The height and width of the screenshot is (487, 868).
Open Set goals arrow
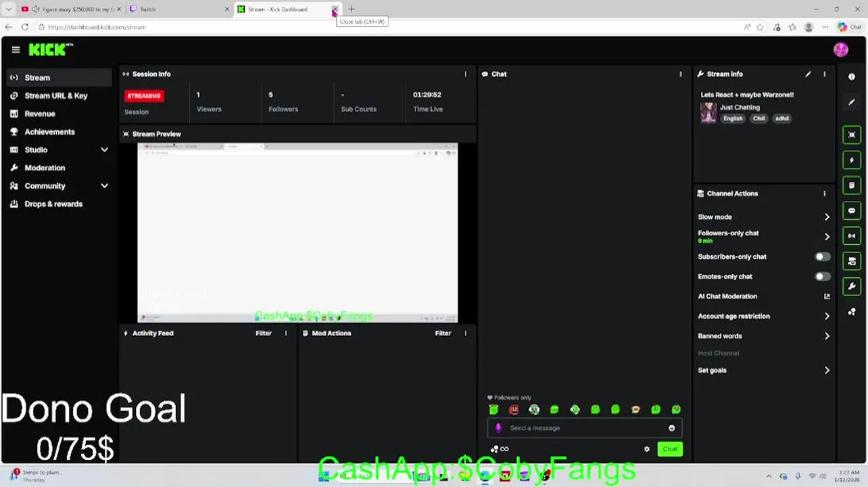[827, 371]
